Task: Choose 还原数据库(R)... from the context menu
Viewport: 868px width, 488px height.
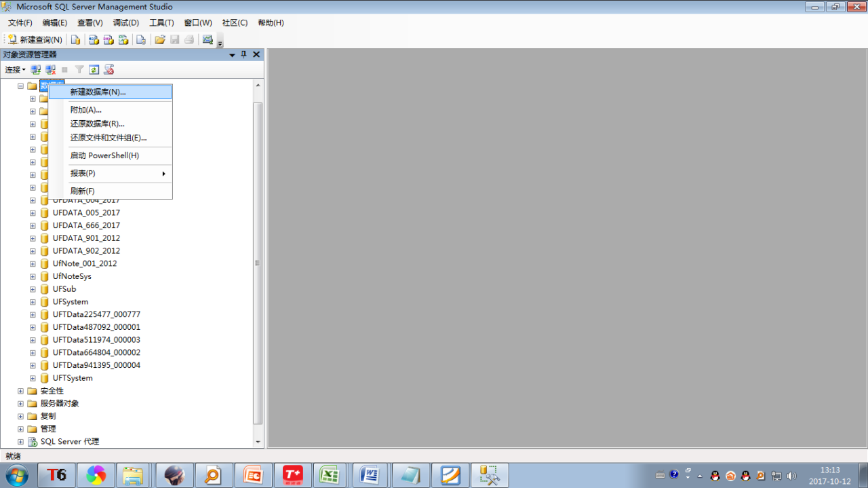Action: pos(111,124)
